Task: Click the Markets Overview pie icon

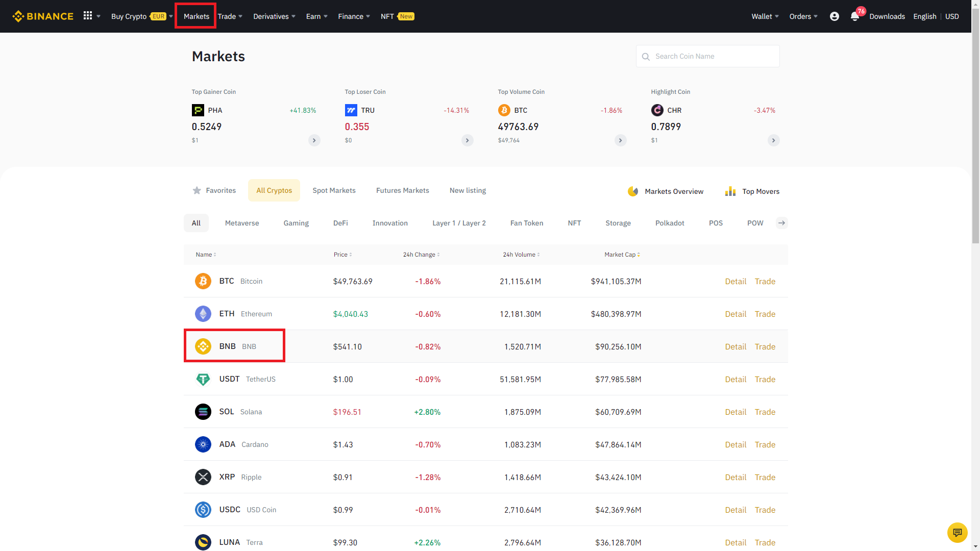Action: (x=633, y=191)
